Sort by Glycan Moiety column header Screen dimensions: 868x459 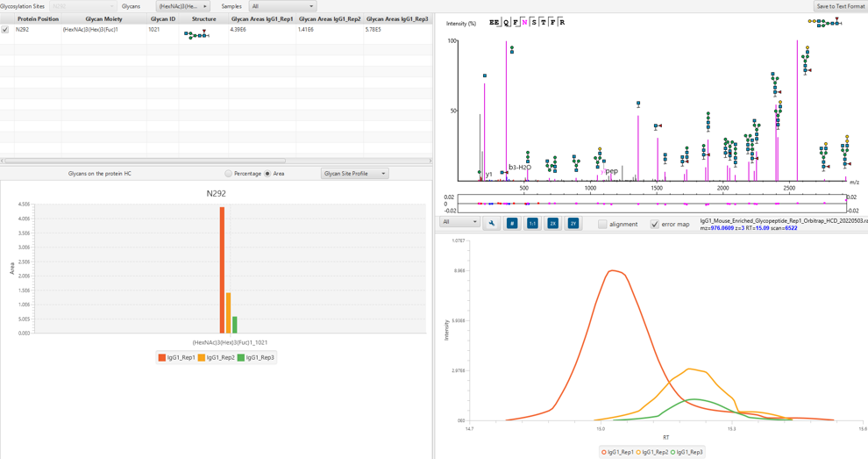click(103, 18)
